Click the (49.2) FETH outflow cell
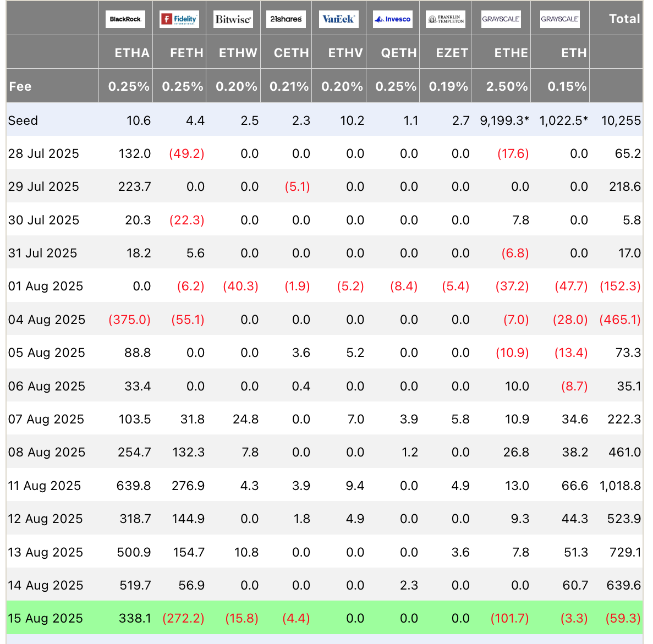 (186, 153)
